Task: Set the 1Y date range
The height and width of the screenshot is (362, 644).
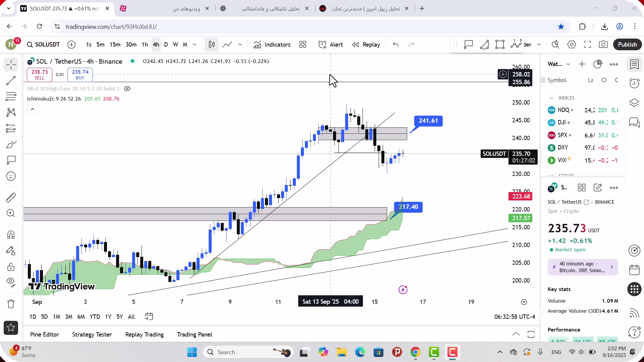Action: click(108, 317)
